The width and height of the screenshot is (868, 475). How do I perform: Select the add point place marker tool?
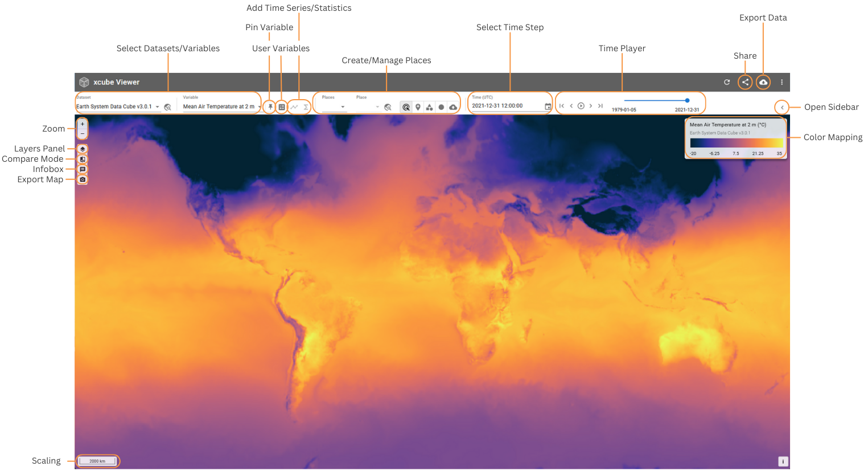click(x=418, y=107)
